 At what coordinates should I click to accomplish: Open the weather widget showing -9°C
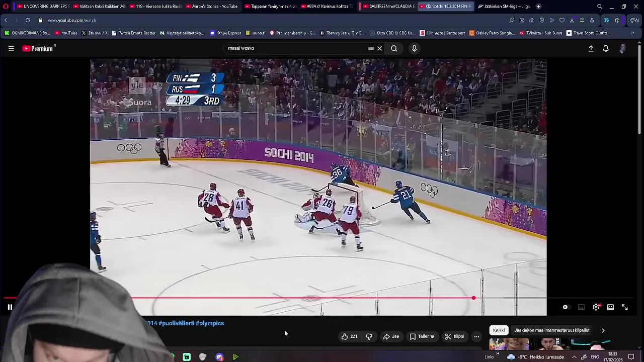tap(536, 357)
